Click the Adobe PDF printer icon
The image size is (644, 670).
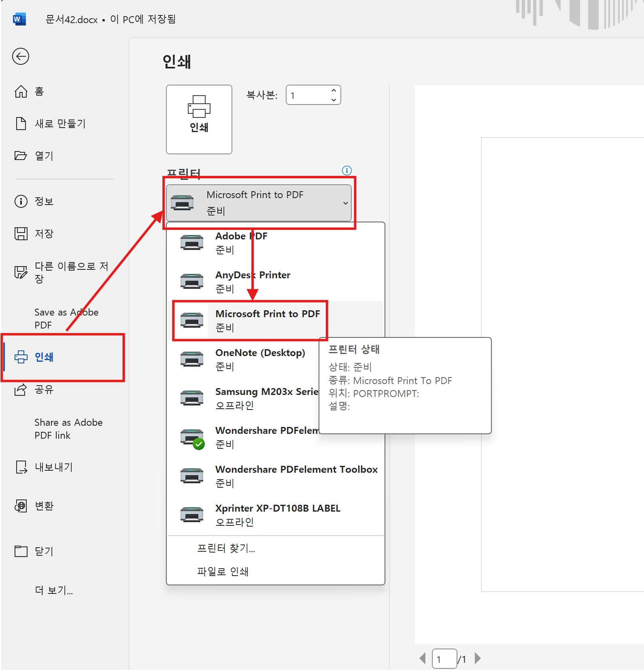(x=192, y=243)
